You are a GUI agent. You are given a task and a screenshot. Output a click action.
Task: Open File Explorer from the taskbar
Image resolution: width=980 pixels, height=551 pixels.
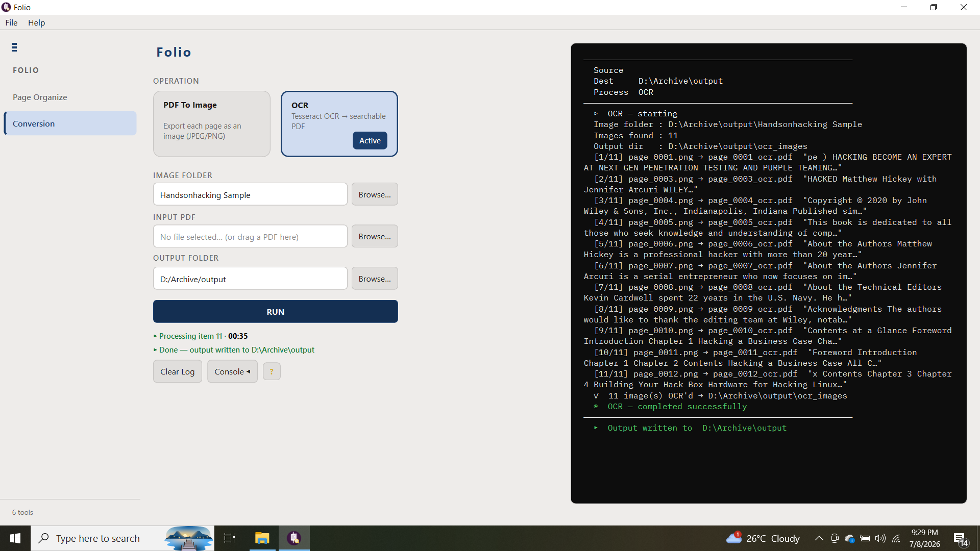[262, 538]
